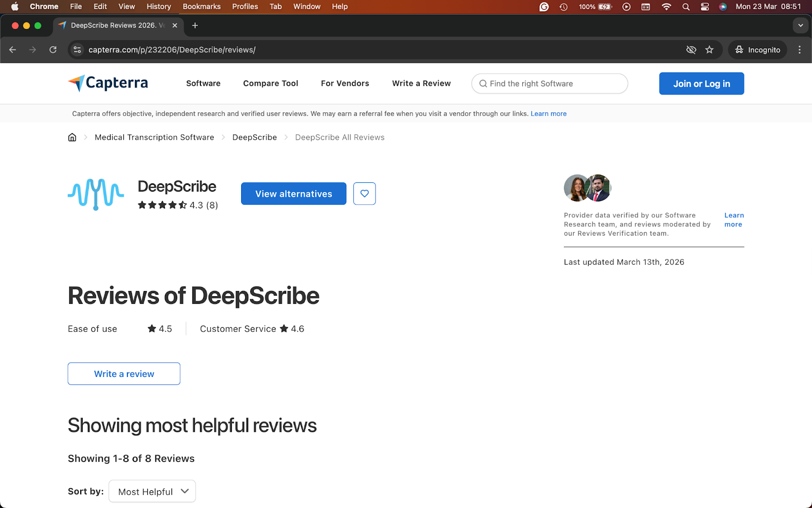
Task: Click Write a Review in top navigation
Action: pos(421,83)
